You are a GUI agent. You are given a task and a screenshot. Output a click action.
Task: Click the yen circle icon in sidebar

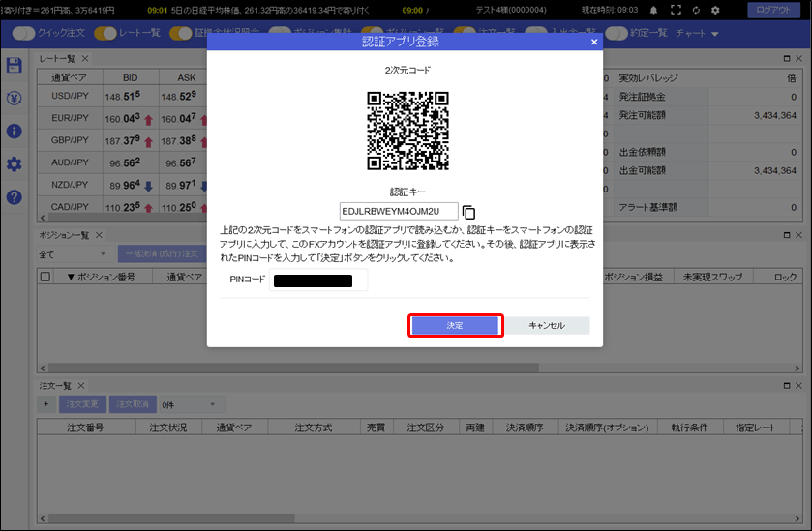pos(14,98)
